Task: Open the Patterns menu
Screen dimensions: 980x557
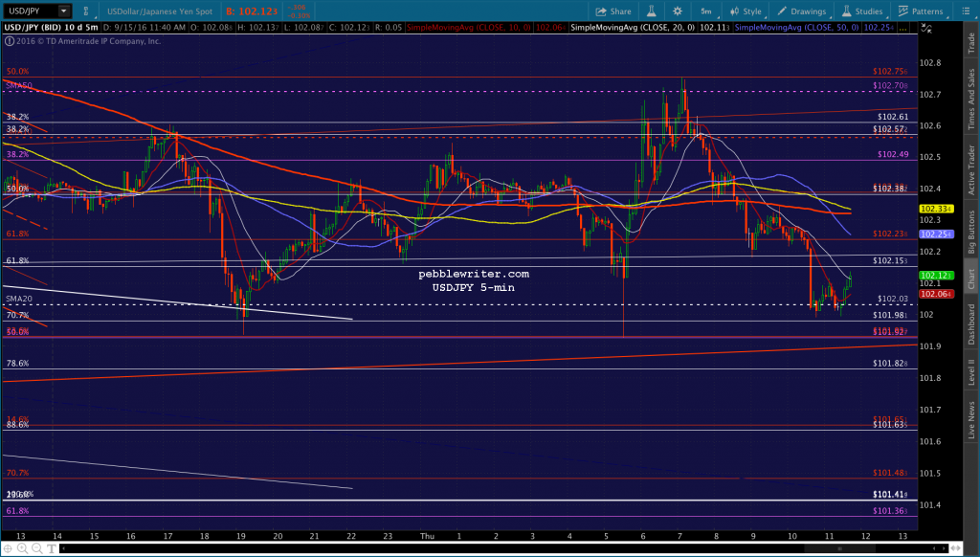Action: pyautogui.click(x=921, y=11)
